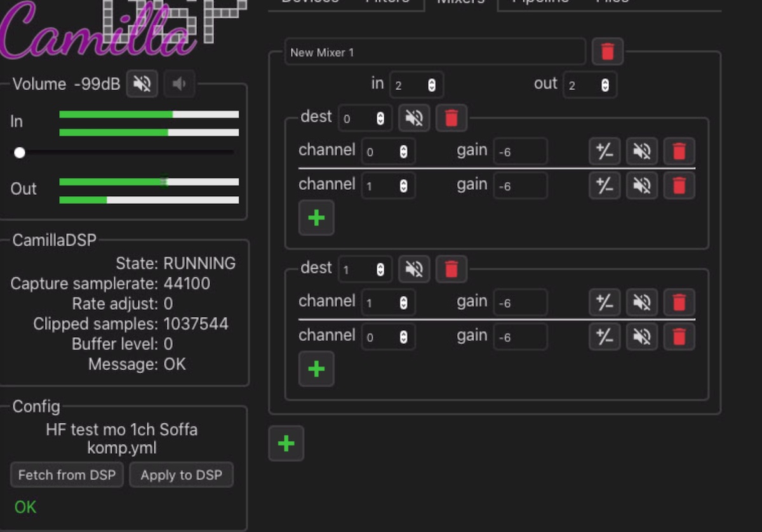The image size is (762, 532).
Task: Add a new mixer with bottom plus button
Action: tap(286, 443)
